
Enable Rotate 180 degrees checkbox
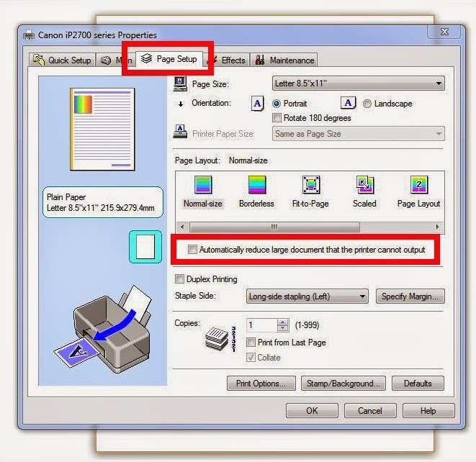(x=277, y=118)
